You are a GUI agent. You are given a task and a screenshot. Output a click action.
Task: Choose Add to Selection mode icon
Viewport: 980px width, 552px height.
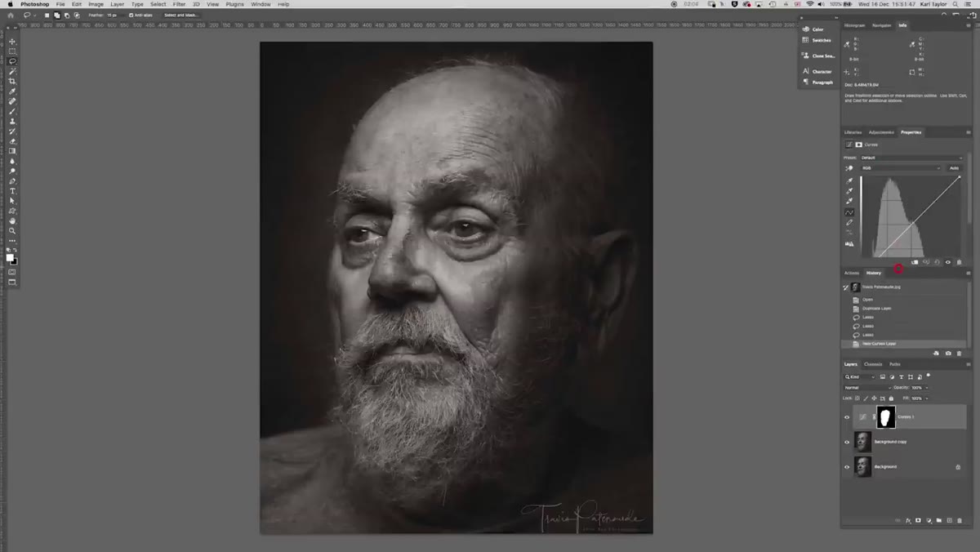click(x=57, y=15)
